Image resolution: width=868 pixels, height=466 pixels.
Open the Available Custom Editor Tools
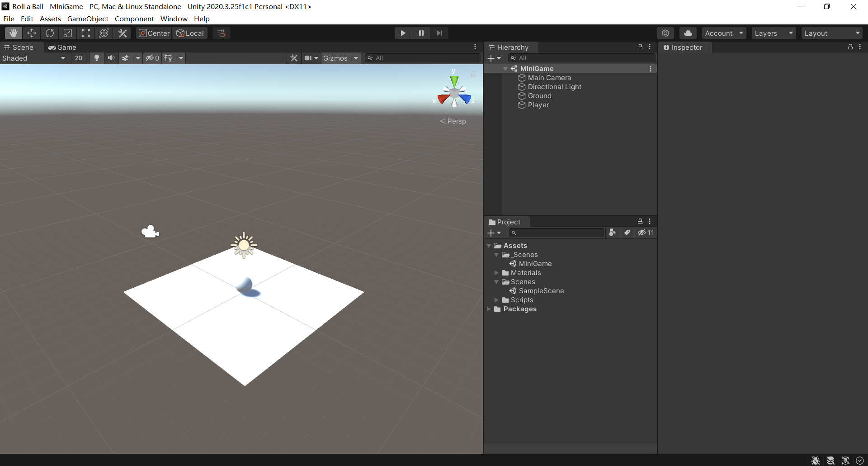point(123,33)
